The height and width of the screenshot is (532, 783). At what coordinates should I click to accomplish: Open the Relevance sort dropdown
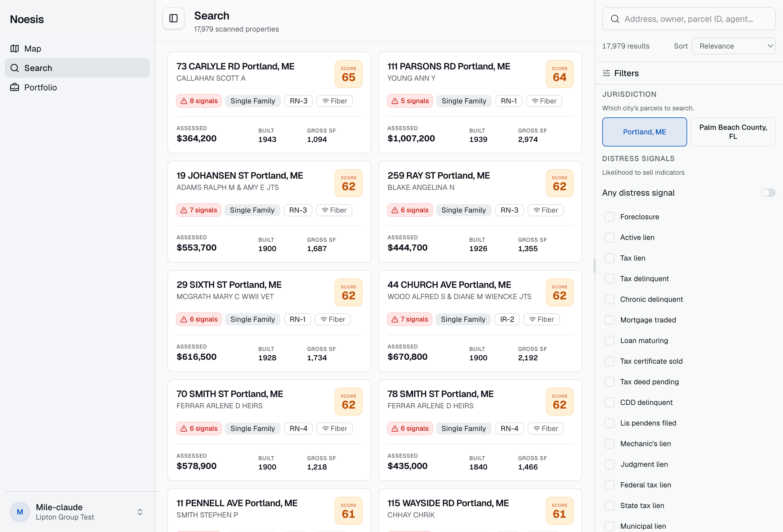(733, 46)
